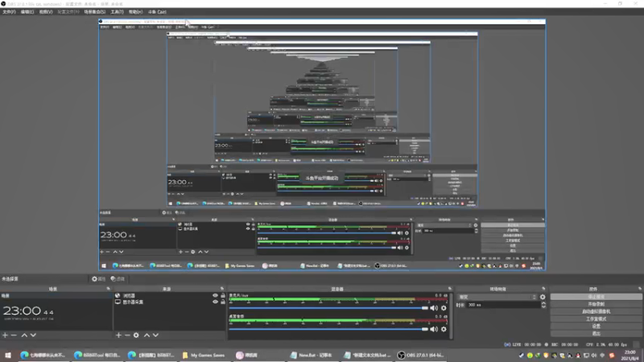The height and width of the screenshot is (362, 644).
Task: Click the transition duration input field
Action: pos(504,305)
